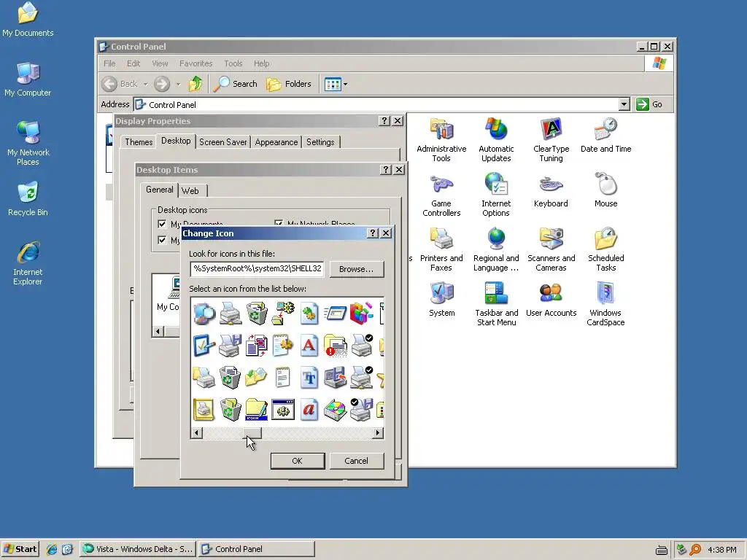Open Scanners and Cameras
The width and height of the screenshot is (747, 560).
pos(551,250)
